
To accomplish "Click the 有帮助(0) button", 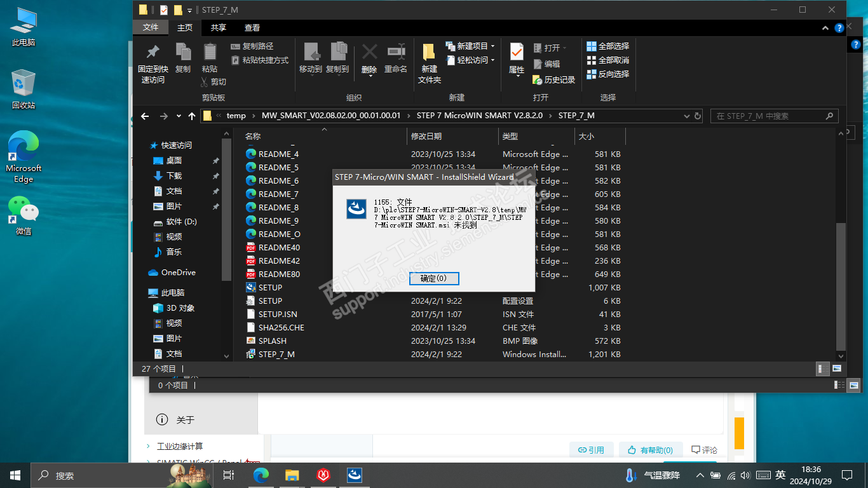I will click(x=651, y=450).
